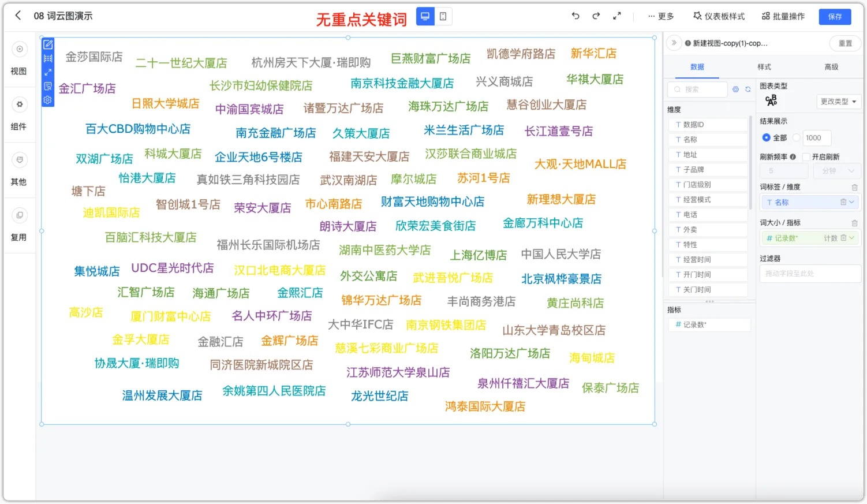Click word 金莎国际店 in the cloud
Screen dimensions: 867x504
pos(94,57)
